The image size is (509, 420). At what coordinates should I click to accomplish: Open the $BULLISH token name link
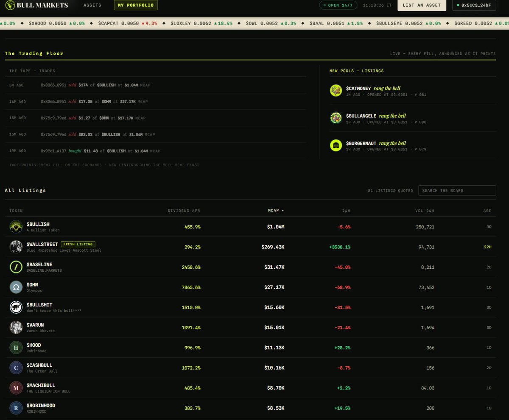[x=38, y=224]
